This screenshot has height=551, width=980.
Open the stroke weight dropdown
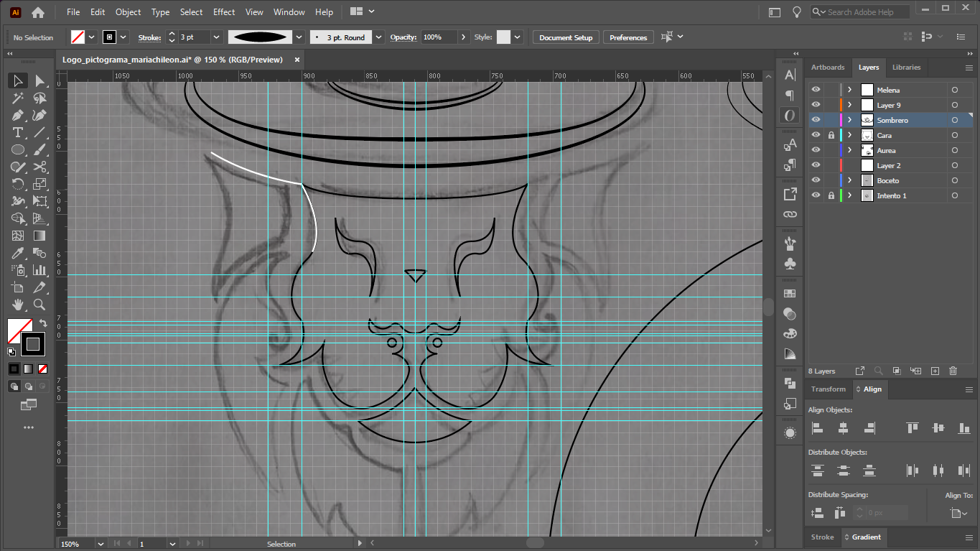pos(216,37)
